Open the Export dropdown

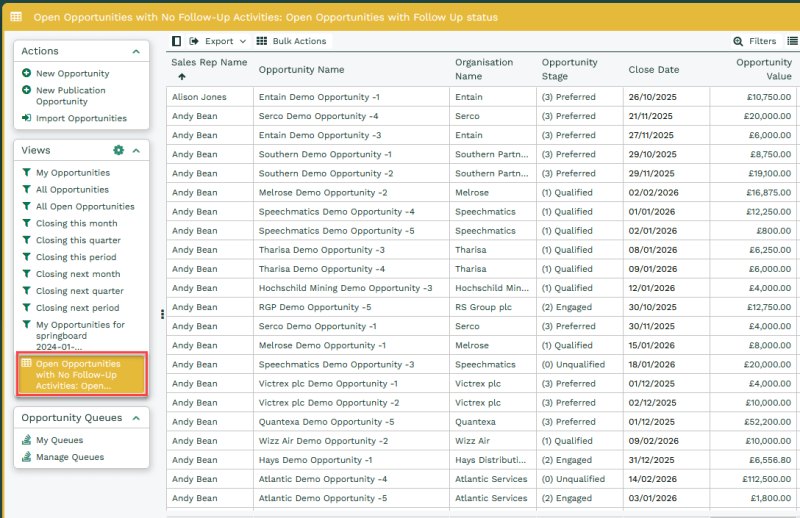(x=218, y=41)
